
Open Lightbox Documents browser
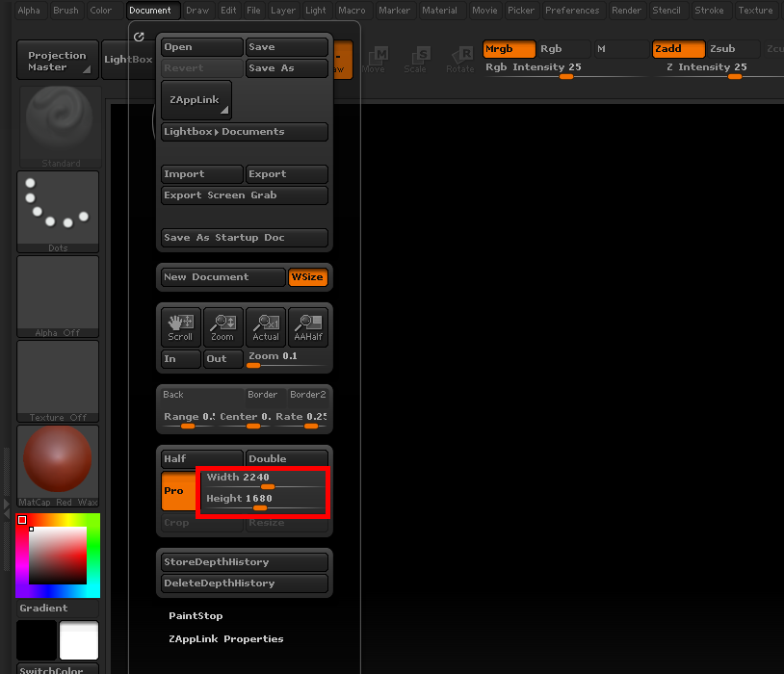(x=245, y=132)
